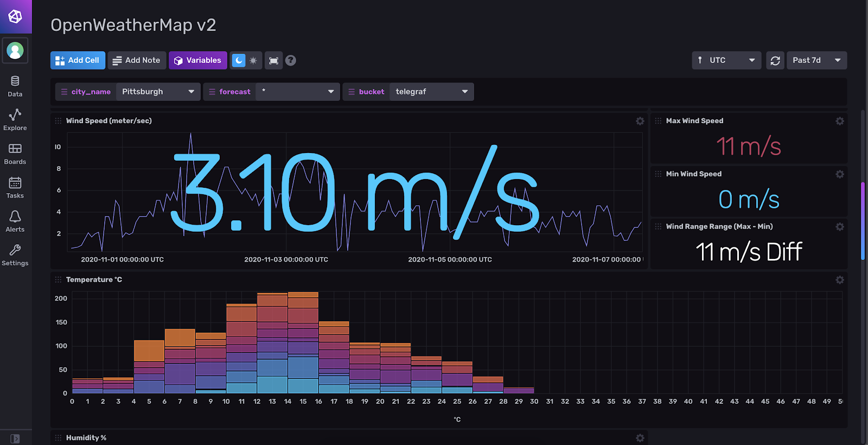Click the Add Note button

click(137, 60)
